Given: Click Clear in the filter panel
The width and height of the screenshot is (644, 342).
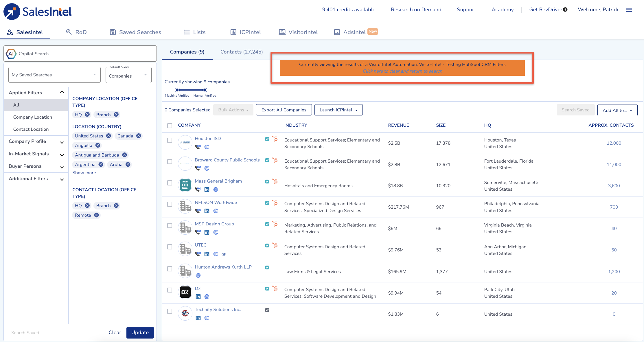Looking at the screenshot, I should (x=115, y=332).
